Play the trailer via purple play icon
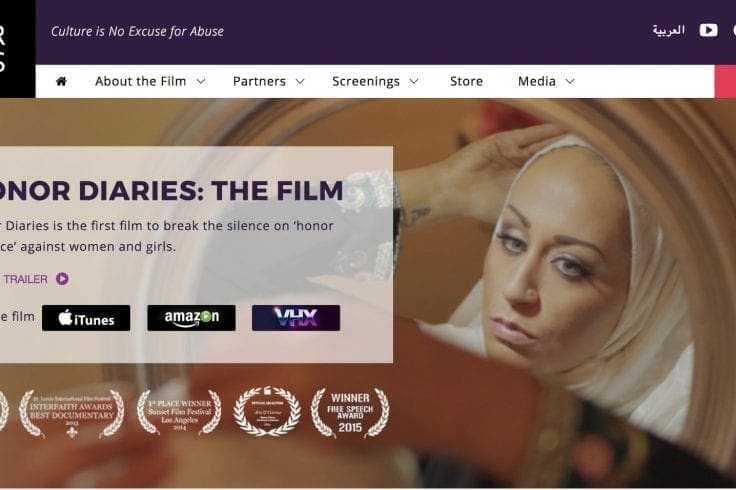Viewport: 736px width, 490px height. pos(62,279)
